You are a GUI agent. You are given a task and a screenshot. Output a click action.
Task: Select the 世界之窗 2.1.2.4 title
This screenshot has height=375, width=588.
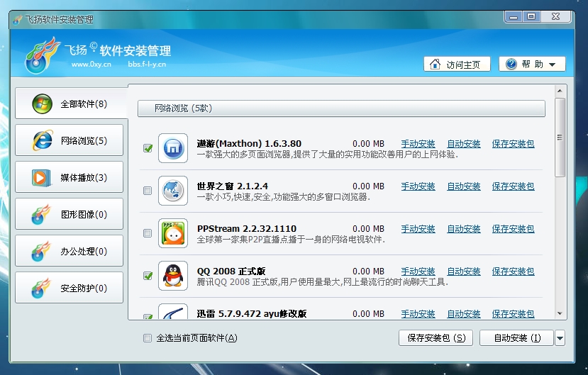point(233,186)
